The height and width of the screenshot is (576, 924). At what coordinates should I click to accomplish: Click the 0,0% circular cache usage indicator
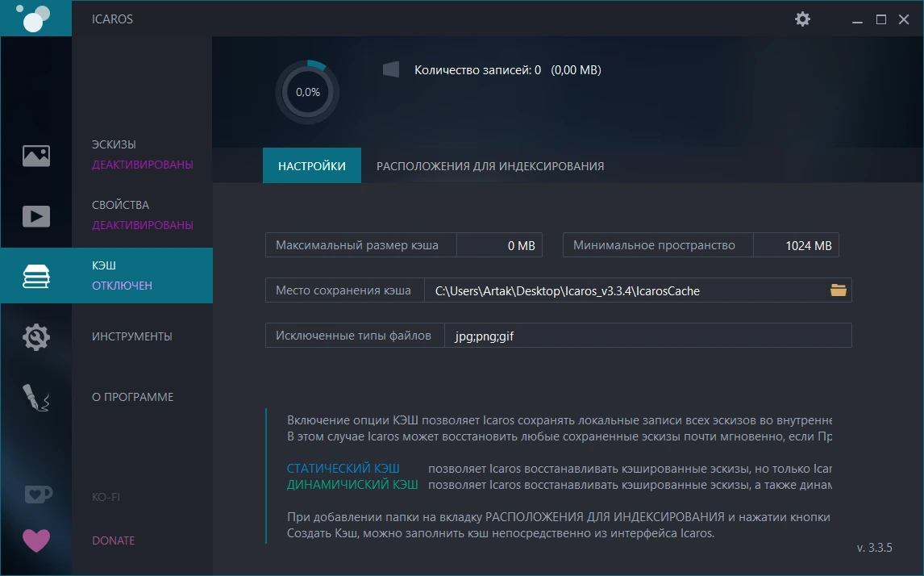(x=308, y=92)
